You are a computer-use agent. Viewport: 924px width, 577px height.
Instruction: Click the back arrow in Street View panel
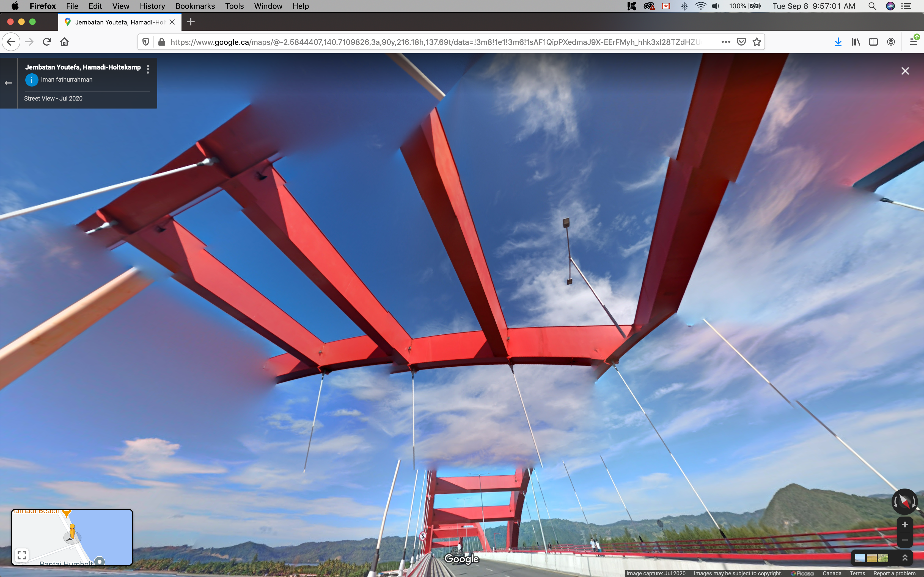(9, 83)
